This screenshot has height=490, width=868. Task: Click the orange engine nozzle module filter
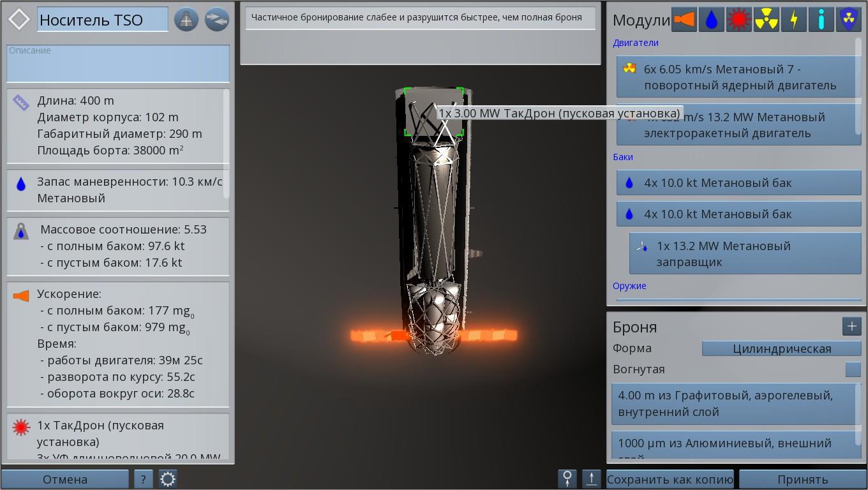click(684, 20)
